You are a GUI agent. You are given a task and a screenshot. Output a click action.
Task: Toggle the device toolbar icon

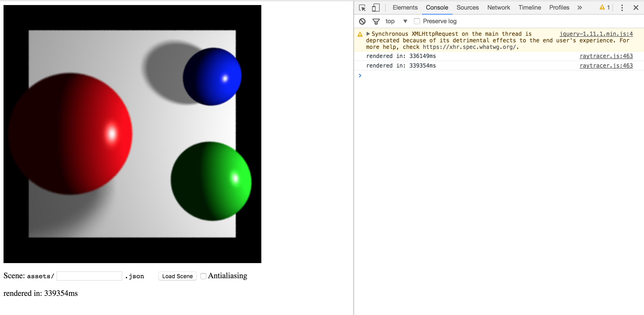tap(376, 8)
